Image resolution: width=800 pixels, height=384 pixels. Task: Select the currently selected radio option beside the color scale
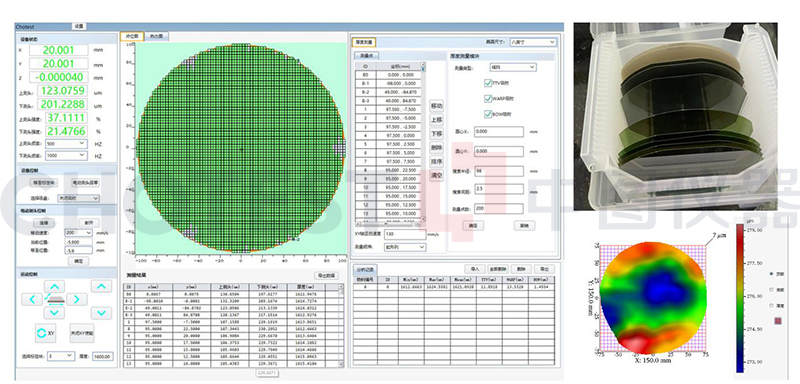click(770, 274)
